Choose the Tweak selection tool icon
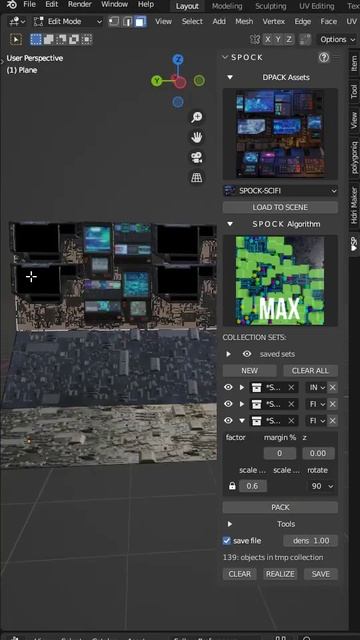 (x=16, y=40)
